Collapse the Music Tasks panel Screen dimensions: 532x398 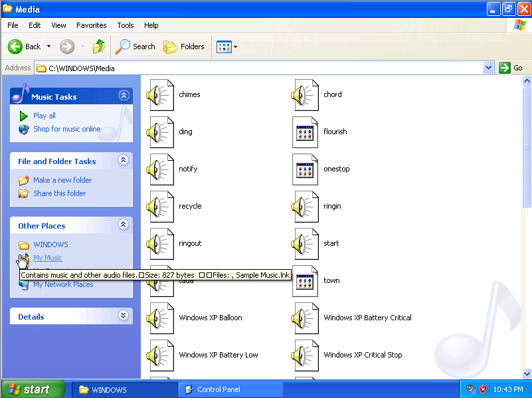click(124, 95)
